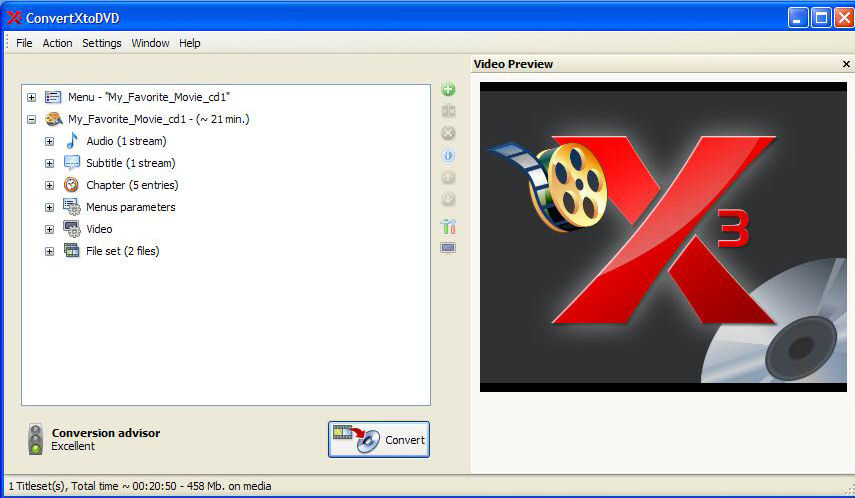The image size is (855, 498).
Task: Click the traffic light advisor icon
Action: coord(36,439)
